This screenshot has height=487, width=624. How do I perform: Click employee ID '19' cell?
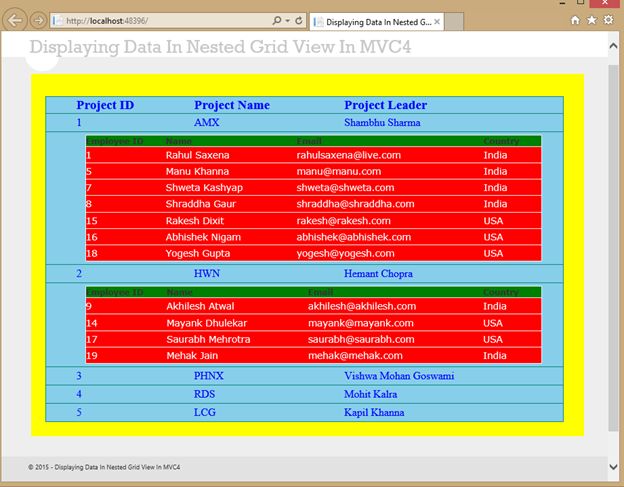[x=92, y=356]
